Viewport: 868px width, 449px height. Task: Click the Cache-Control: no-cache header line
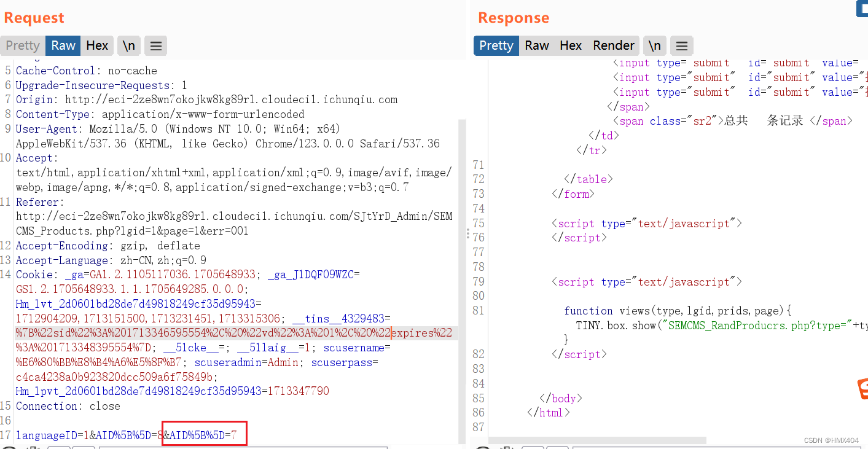click(x=87, y=71)
